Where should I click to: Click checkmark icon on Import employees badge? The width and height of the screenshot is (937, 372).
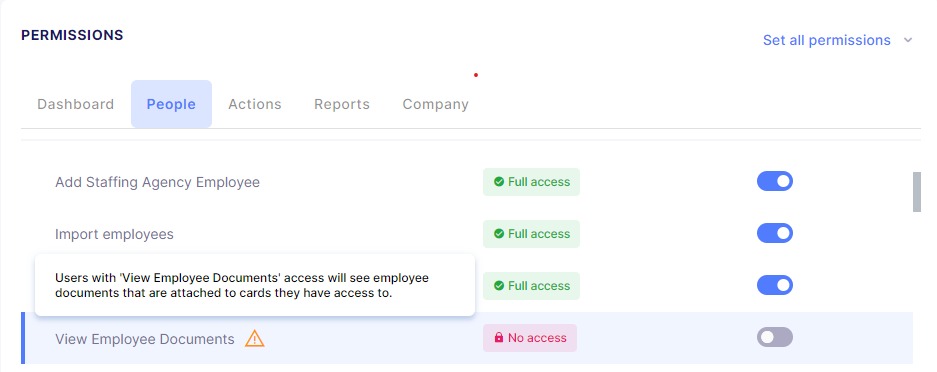[499, 234]
